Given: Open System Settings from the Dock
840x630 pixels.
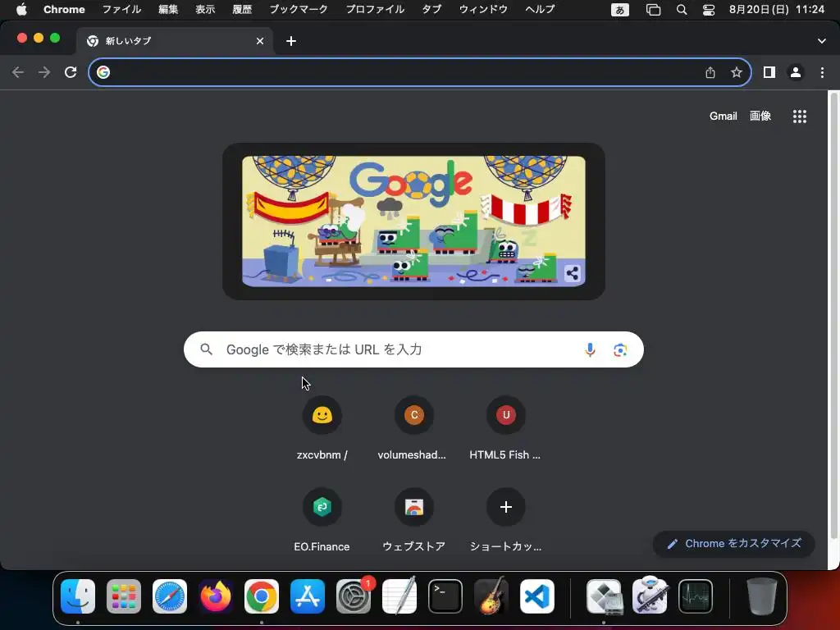Looking at the screenshot, I should [354, 596].
